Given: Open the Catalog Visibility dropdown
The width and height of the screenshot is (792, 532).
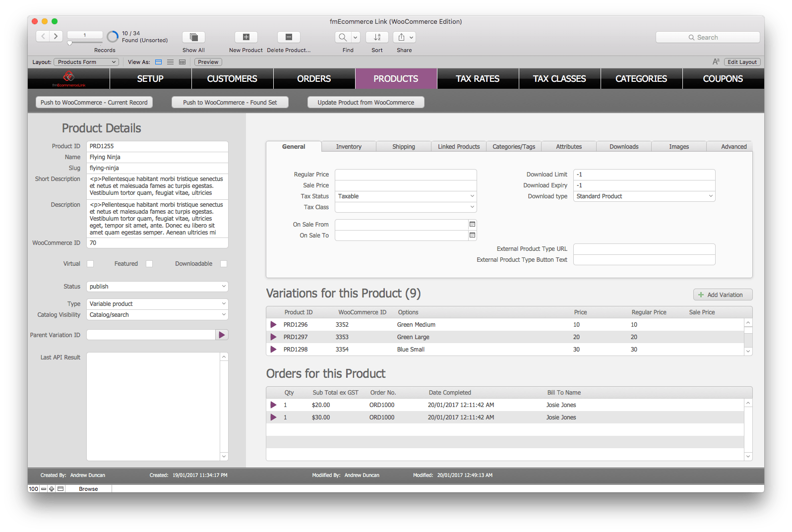Looking at the screenshot, I should pyautogui.click(x=157, y=315).
